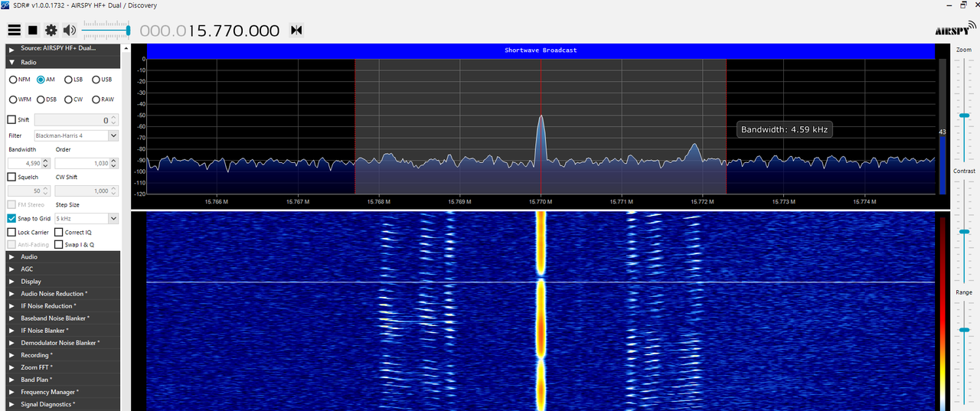Click the center tuning style icon beside frequency
The image size is (980, 411).
(296, 31)
